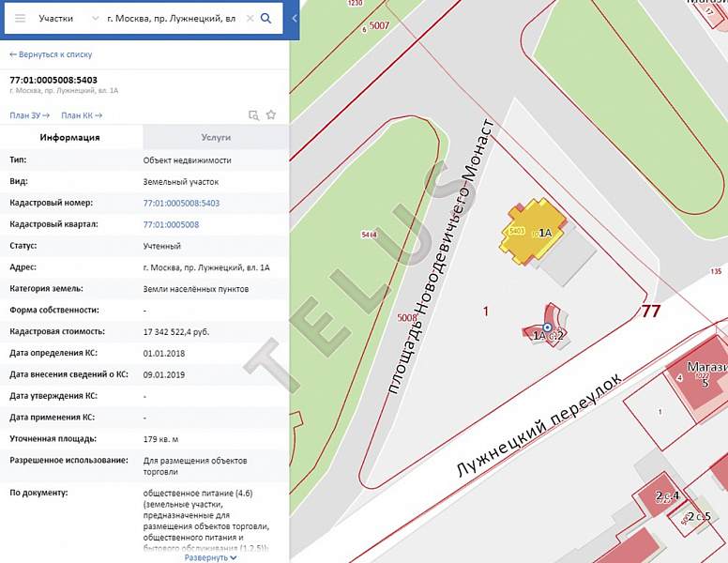Click map quarter label 5007

pos(379,25)
